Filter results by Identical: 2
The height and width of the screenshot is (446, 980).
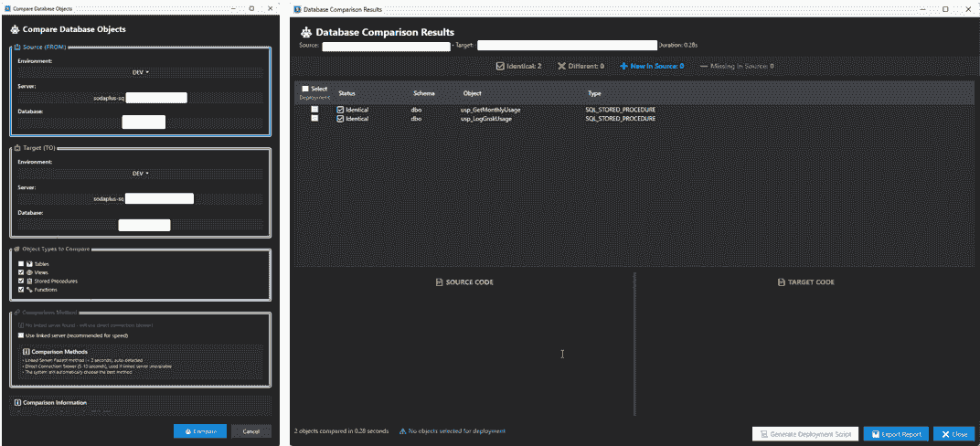517,67
